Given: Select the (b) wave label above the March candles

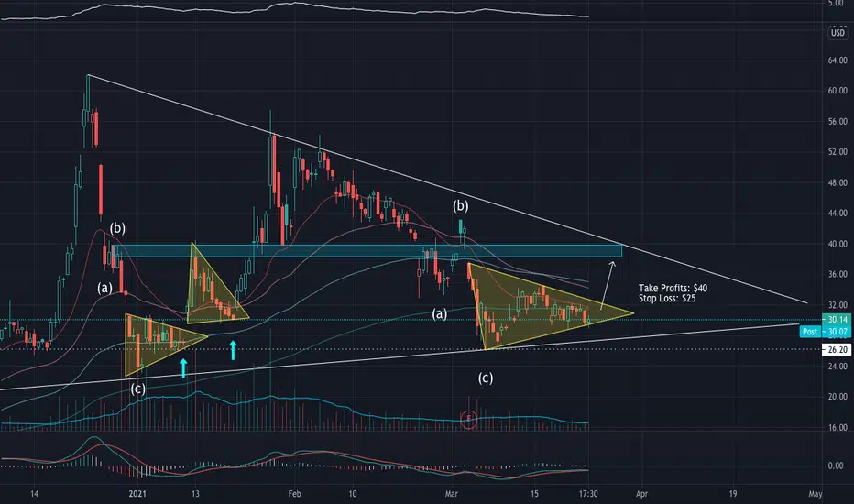Looking at the screenshot, I should point(461,206).
